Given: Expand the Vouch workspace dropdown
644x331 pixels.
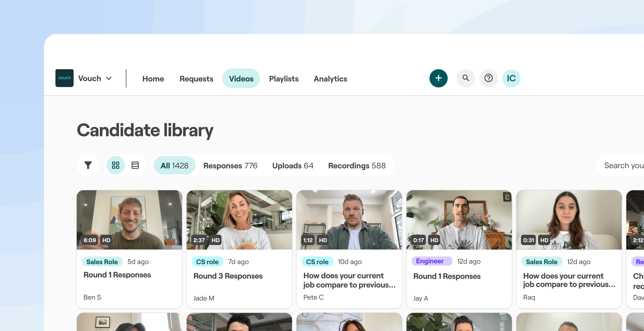Looking at the screenshot, I should click(95, 78).
